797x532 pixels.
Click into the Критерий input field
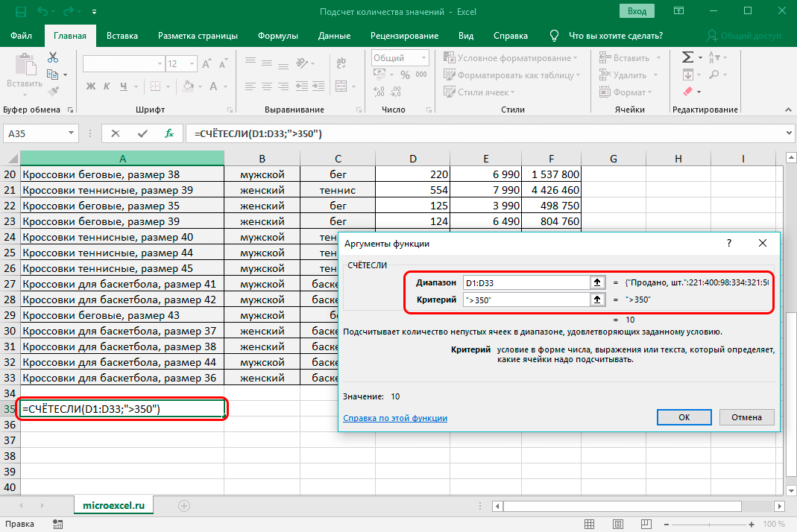[526, 299]
